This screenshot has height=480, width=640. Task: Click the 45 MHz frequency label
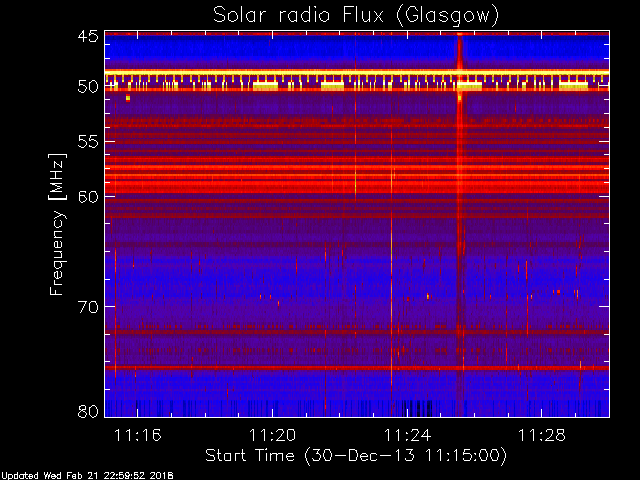coord(88,37)
